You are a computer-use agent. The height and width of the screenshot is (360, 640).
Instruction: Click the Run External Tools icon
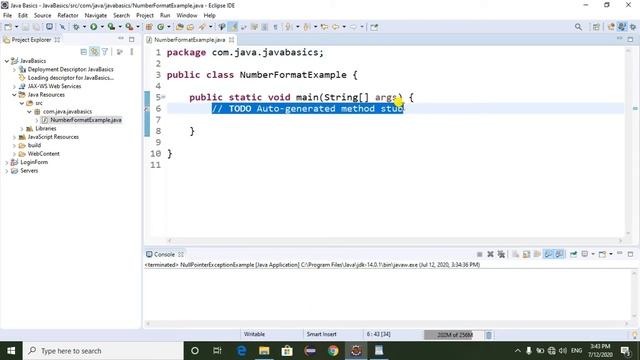129,27
